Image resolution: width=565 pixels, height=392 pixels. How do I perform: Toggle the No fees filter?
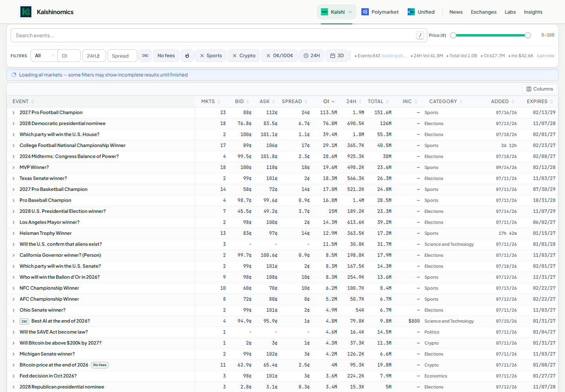point(166,56)
